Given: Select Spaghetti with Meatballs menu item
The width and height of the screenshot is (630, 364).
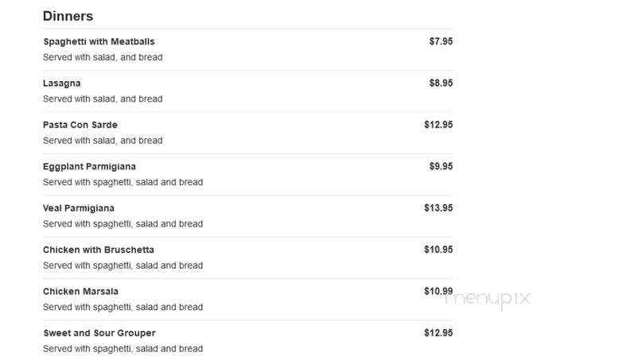Looking at the screenshot, I should (x=99, y=42).
